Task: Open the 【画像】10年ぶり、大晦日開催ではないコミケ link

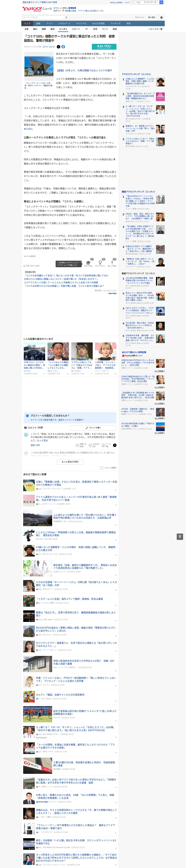Action: click(x=84, y=70)
